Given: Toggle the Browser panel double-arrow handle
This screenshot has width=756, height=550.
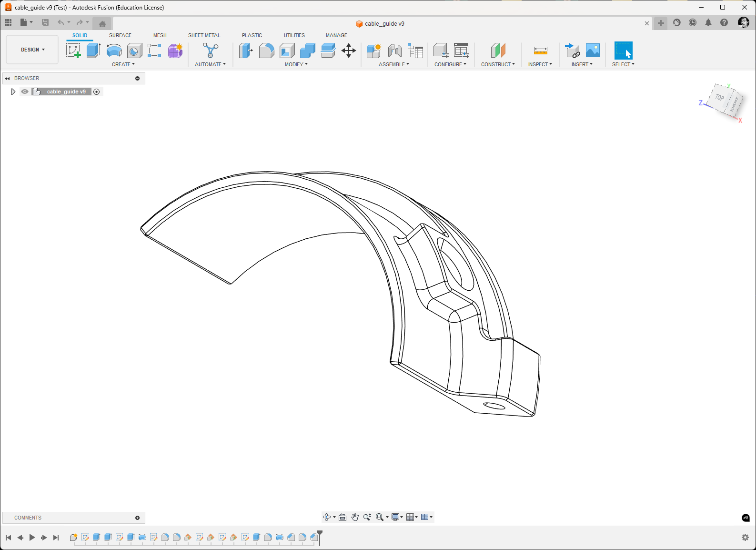Looking at the screenshot, I should [8, 78].
